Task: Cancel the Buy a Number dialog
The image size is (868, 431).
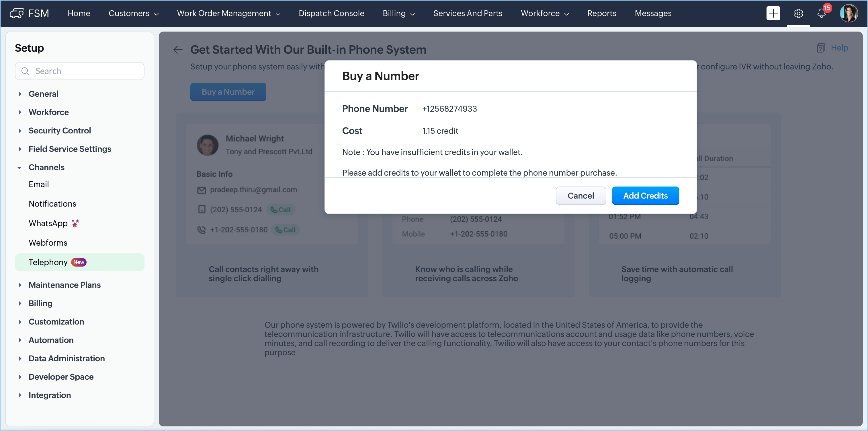Action: coord(580,196)
